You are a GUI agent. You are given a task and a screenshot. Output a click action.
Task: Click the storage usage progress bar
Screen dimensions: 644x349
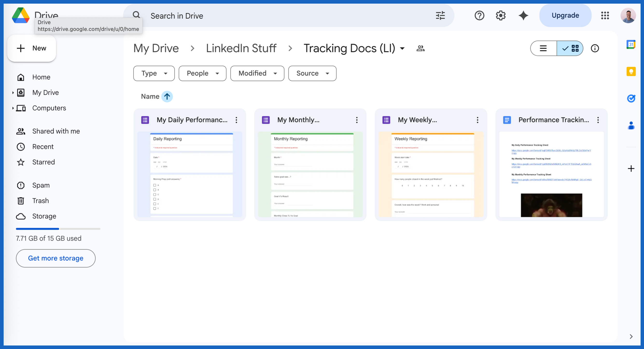(58, 229)
